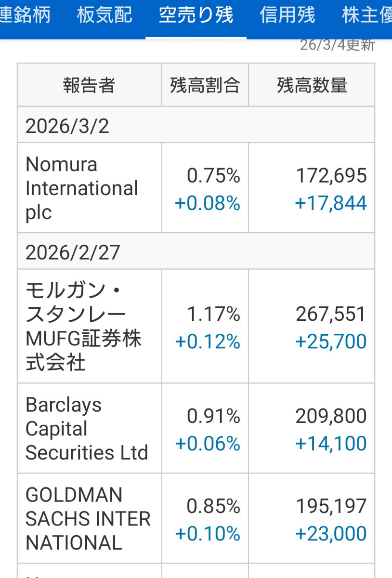
Task: Select the 空売り残 tab
Action: point(196,15)
